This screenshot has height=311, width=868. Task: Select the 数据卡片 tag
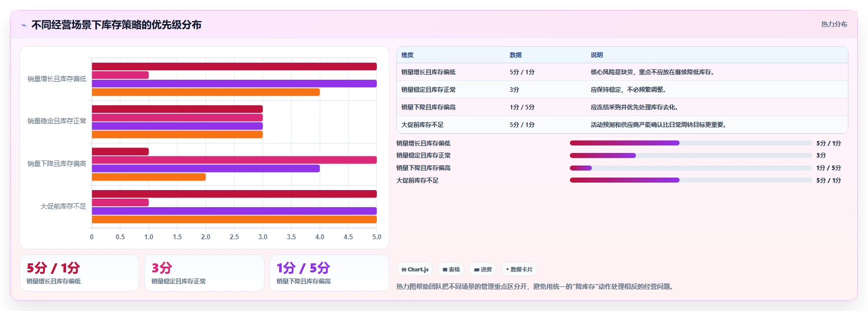pyautogui.click(x=519, y=269)
